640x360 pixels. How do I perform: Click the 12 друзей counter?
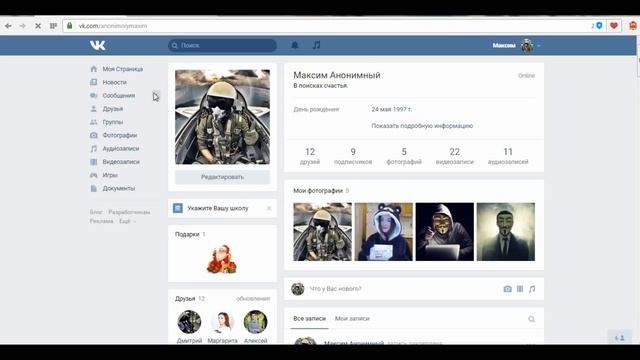click(x=310, y=156)
